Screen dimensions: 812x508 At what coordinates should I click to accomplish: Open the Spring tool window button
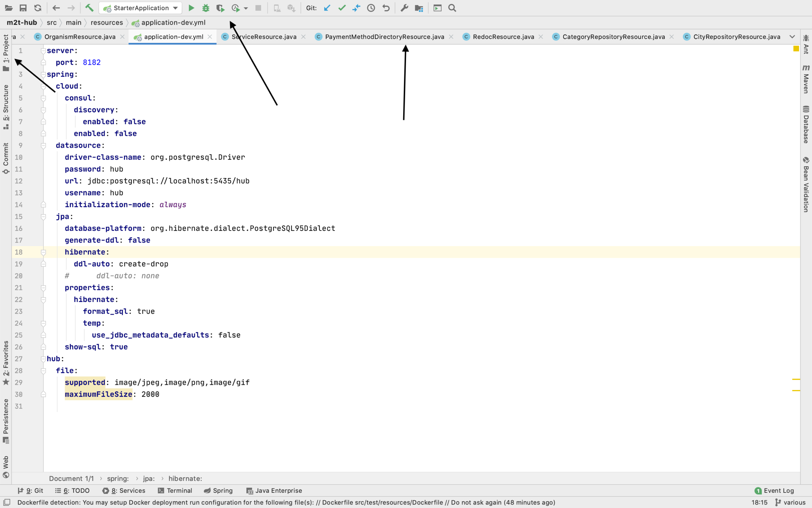coord(218,491)
